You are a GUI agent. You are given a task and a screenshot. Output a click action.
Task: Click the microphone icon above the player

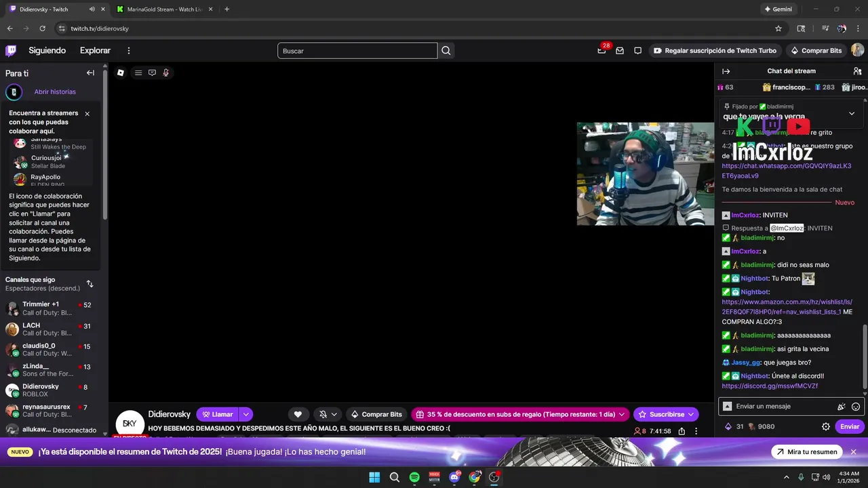click(165, 73)
